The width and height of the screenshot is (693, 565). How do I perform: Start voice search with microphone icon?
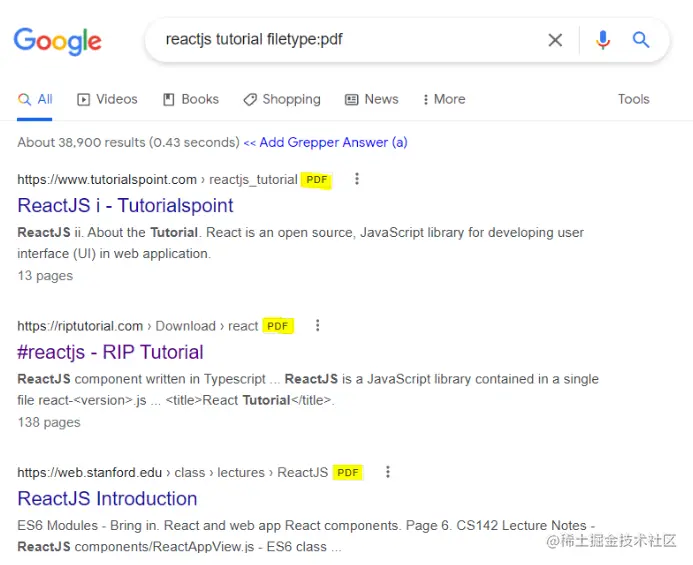[x=602, y=40]
